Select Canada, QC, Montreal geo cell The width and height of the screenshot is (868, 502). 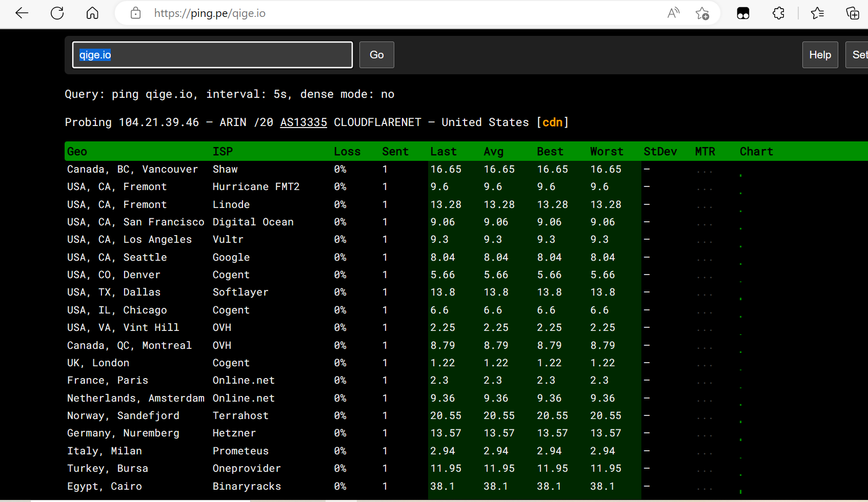129,346
